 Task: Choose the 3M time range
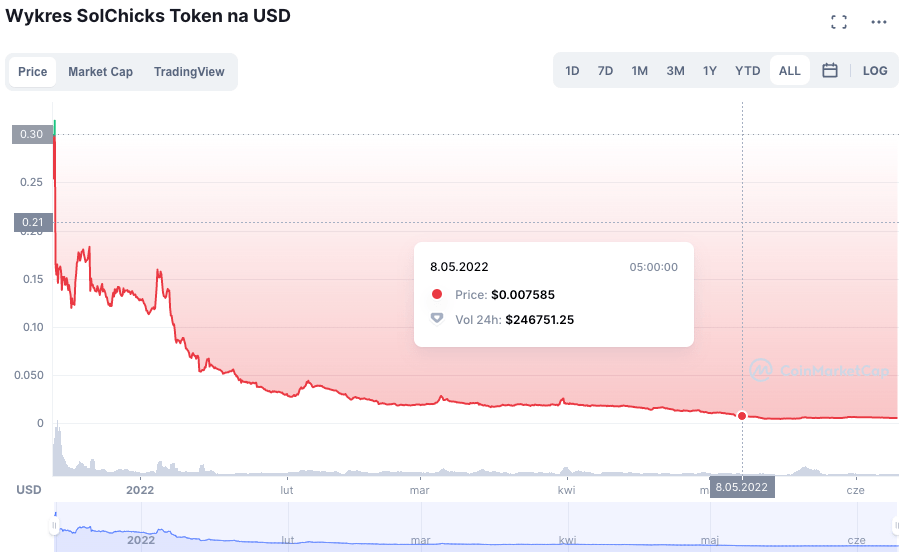675,71
